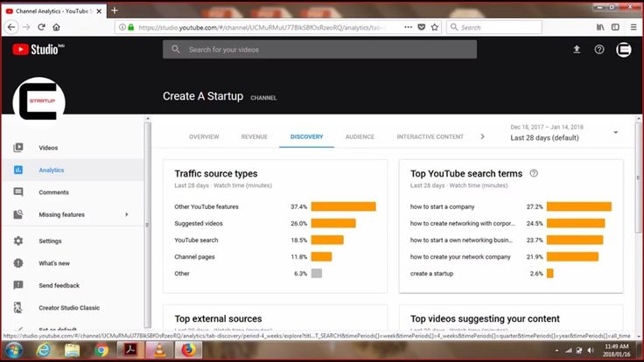Open Comments in the sidebar
Viewport: 644px width, 362px height.
(53, 192)
